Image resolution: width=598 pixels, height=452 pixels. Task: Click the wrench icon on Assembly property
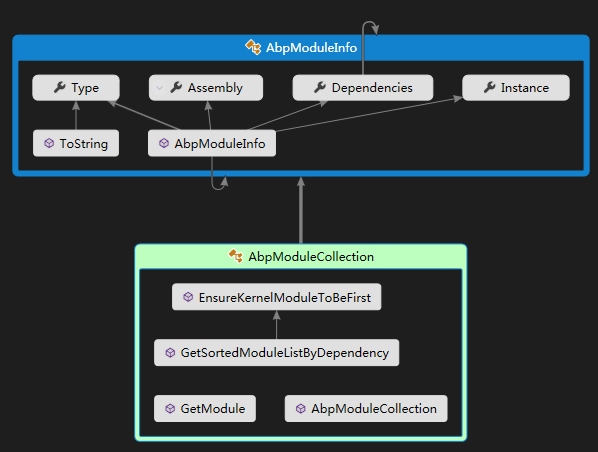click(x=176, y=88)
